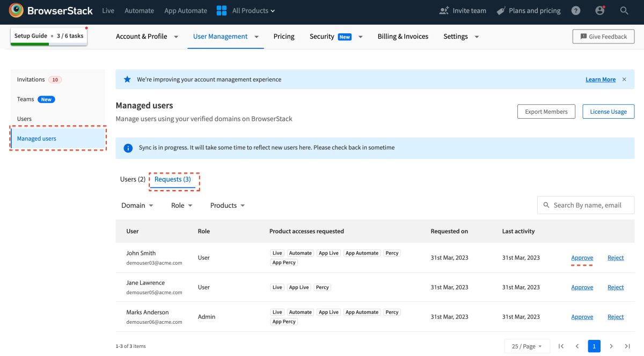Click the Export Members button
Screen dimensions: 644x356
click(546, 112)
